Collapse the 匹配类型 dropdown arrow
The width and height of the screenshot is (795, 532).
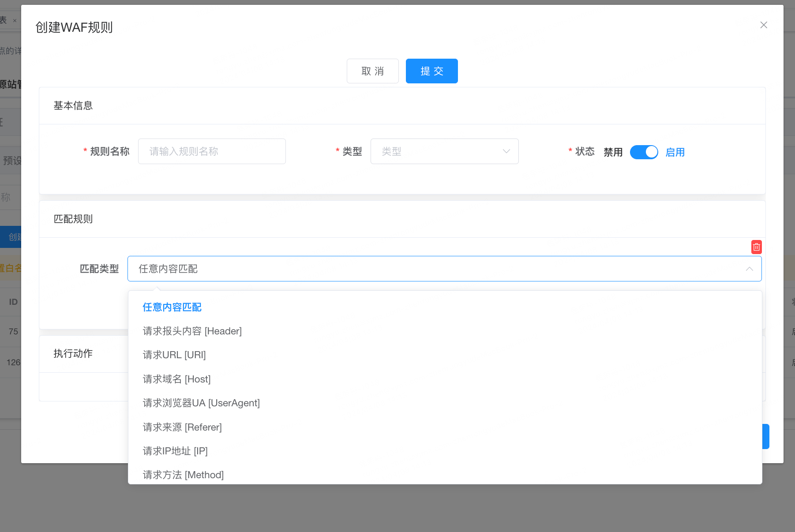coord(749,269)
